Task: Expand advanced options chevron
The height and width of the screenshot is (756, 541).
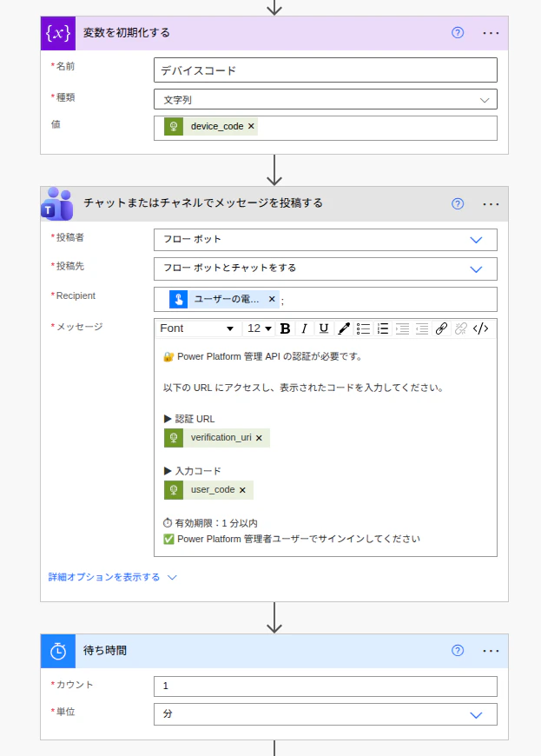Action: (x=172, y=577)
